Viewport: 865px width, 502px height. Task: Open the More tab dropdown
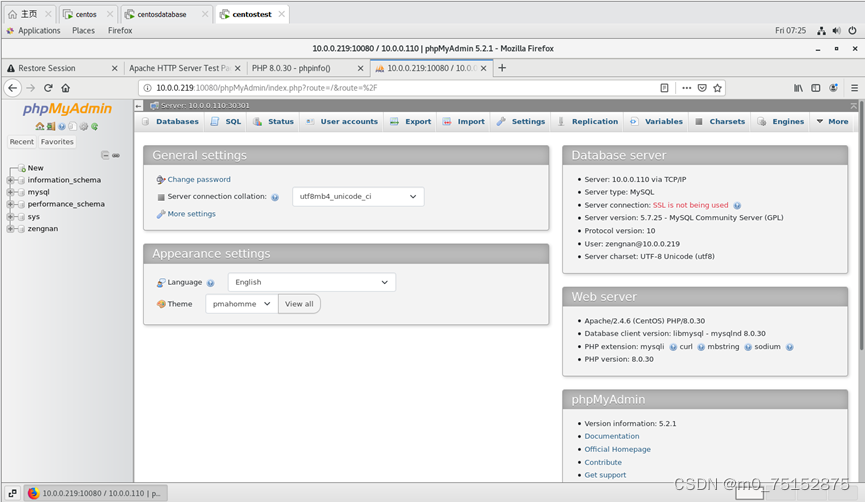tap(832, 121)
